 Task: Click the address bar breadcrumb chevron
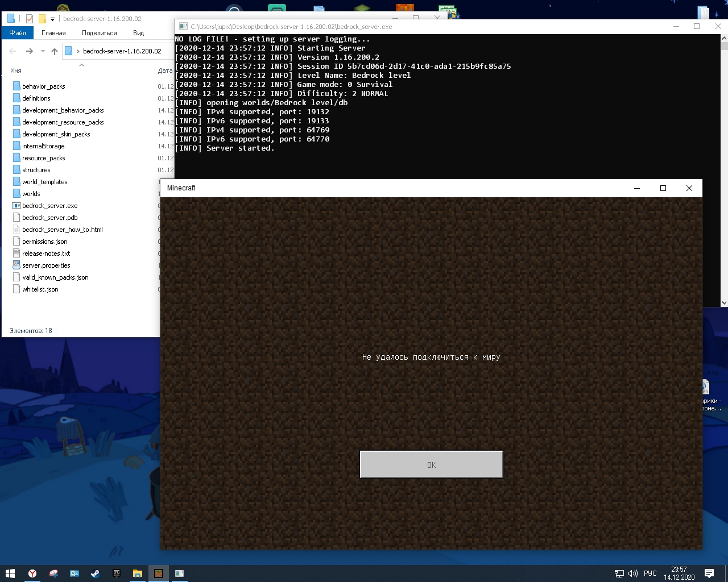[x=78, y=51]
